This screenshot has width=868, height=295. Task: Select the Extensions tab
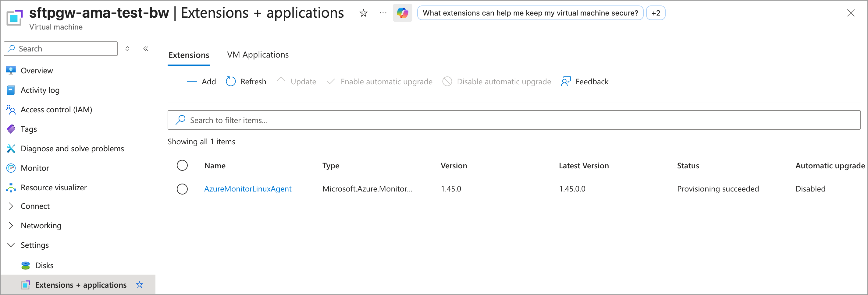click(x=189, y=55)
